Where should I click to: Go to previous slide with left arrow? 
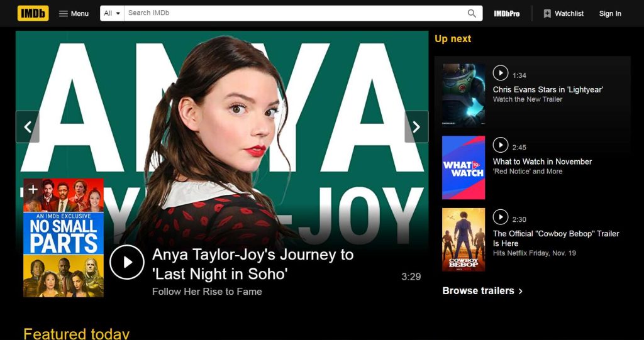pos(28,127)
